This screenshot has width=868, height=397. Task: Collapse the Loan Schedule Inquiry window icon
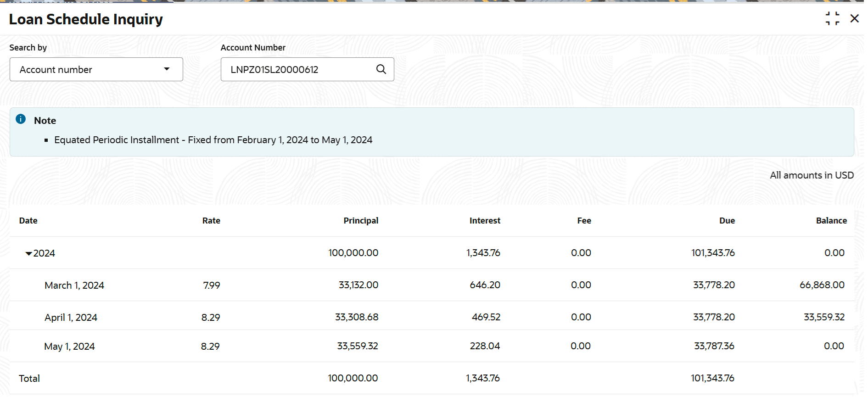(832, 19)
